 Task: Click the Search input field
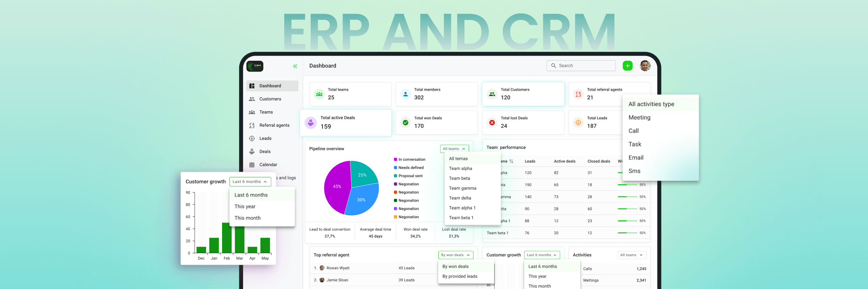point(581,66)
